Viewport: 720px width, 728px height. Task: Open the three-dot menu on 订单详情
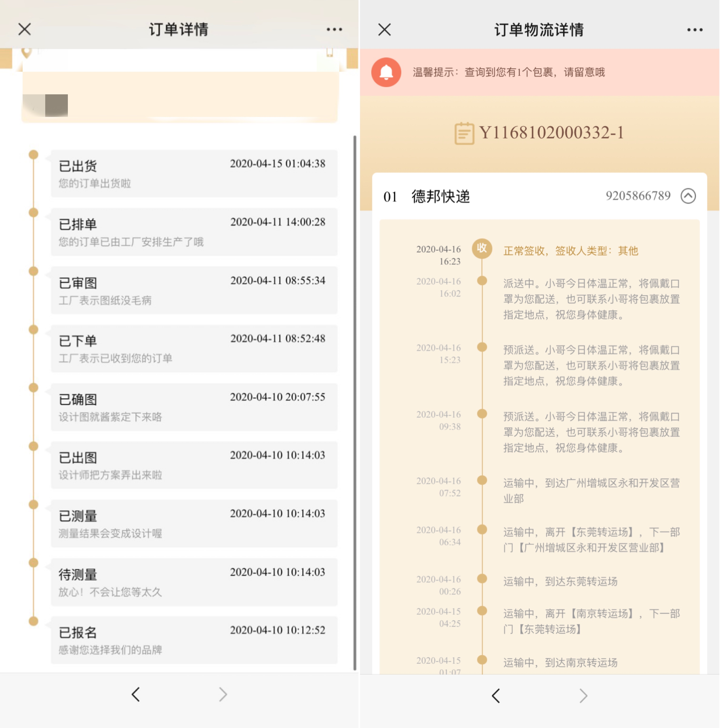point(334,29)
